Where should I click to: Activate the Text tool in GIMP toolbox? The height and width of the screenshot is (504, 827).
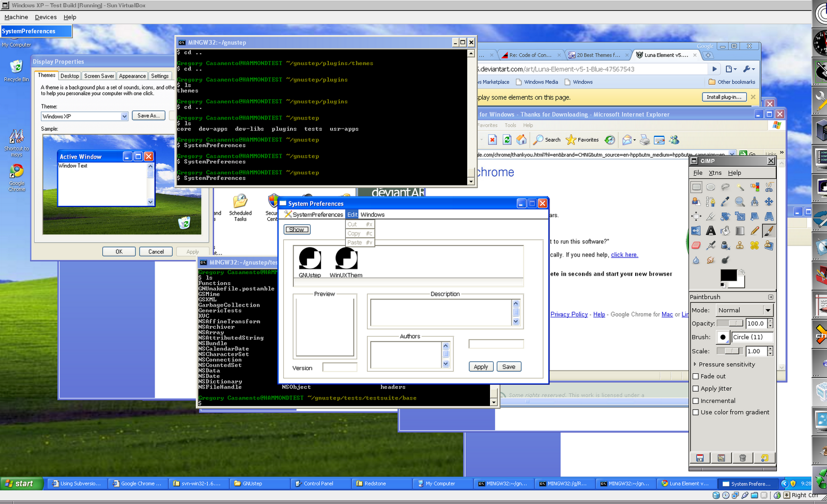point(711,231)
